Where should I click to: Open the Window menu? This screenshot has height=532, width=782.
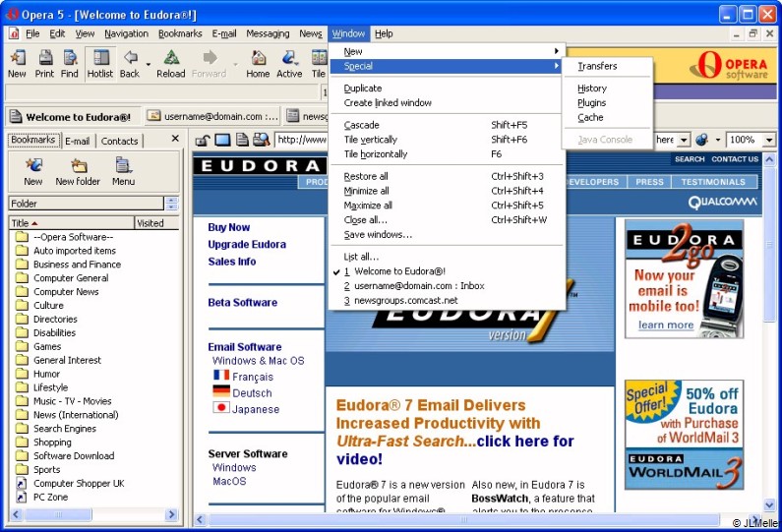pos(348,33)
